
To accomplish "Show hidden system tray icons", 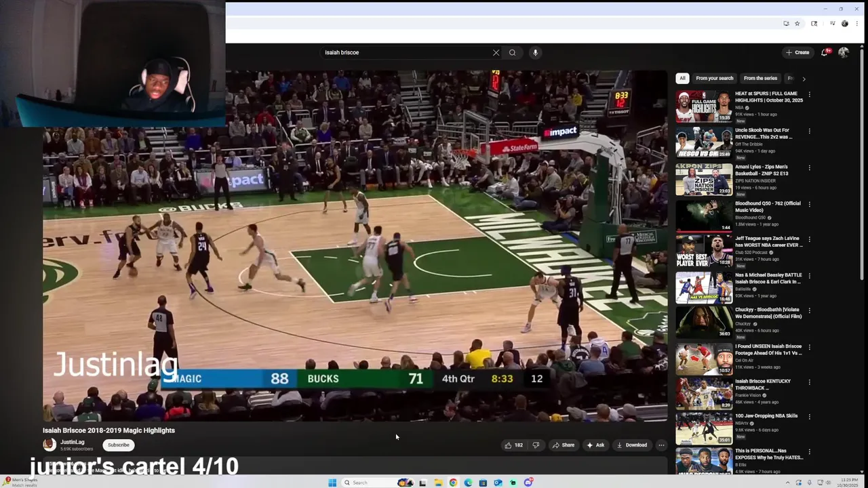I will [787, 483].
